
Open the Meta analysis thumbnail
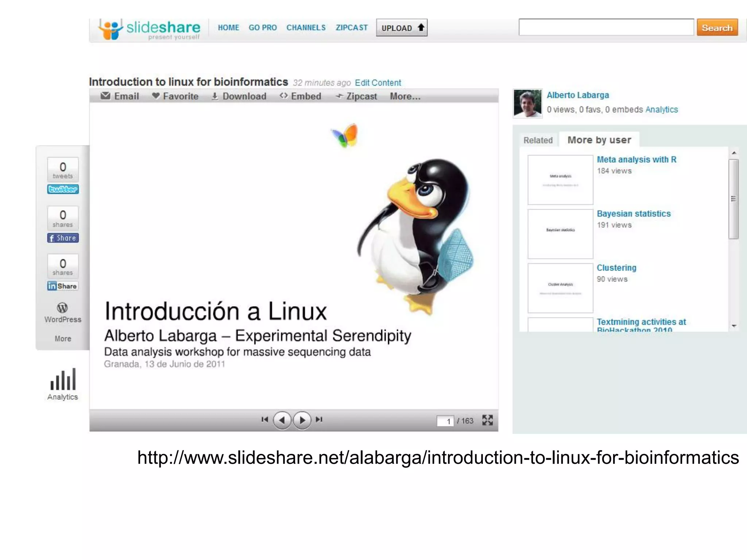click(560, 180)
